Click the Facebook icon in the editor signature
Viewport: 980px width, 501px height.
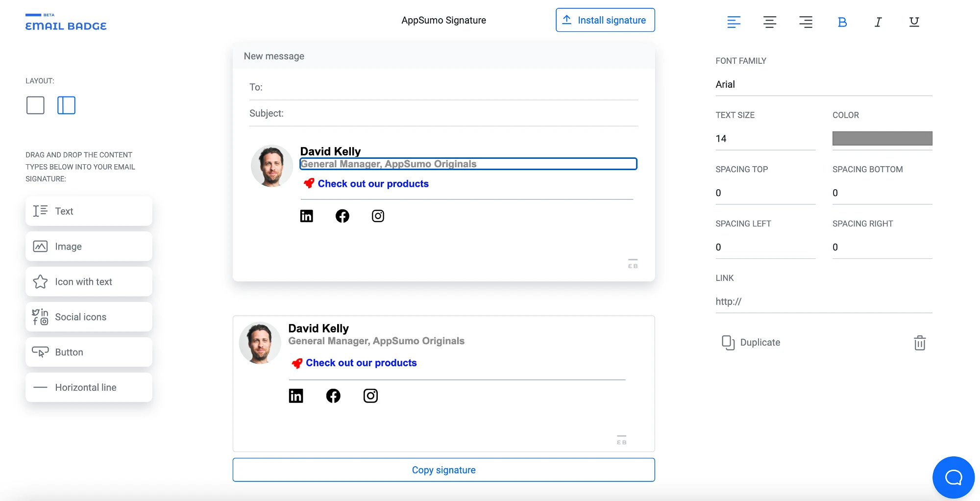pyautogui.click(x=342, y=216)
